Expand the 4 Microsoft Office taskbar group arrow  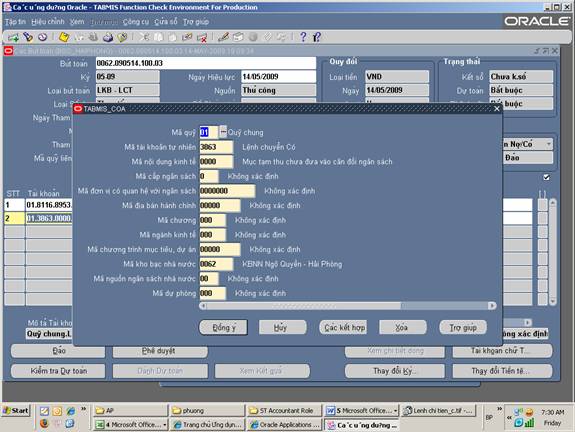click(x=165, y=425)
